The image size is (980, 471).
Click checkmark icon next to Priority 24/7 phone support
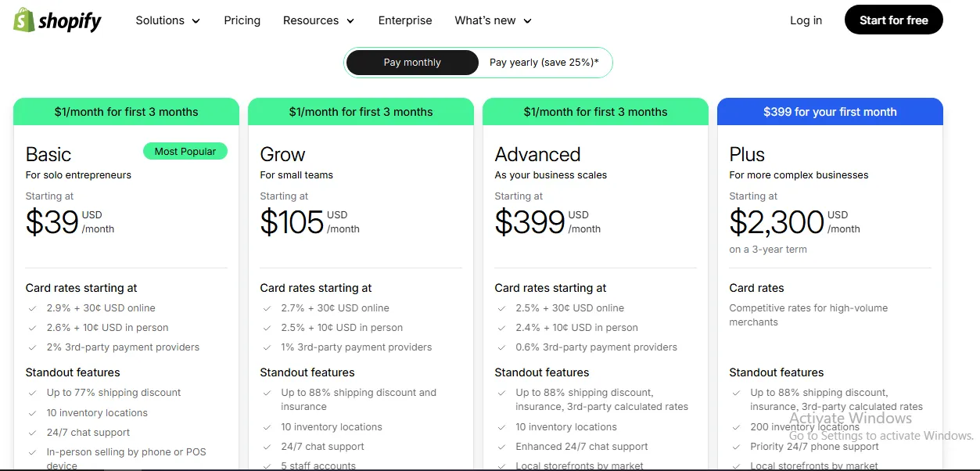click(736, 447)
